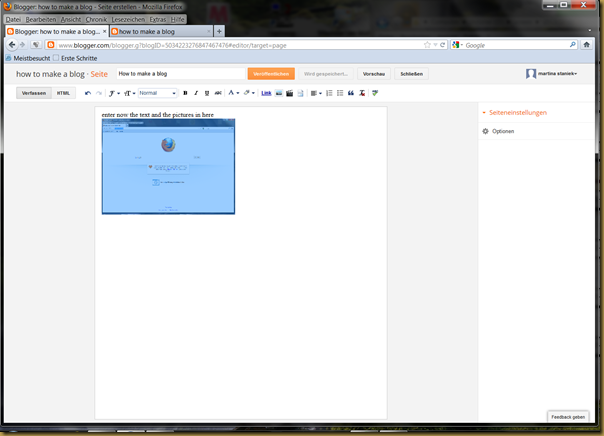Open the font family dropdown

tap(114, 93)
